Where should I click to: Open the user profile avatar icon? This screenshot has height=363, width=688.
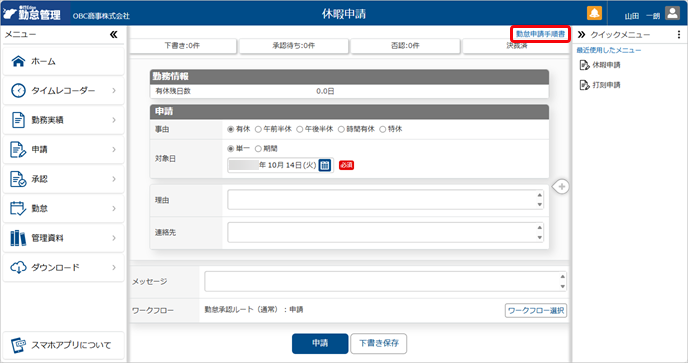(x=672, y=13)
